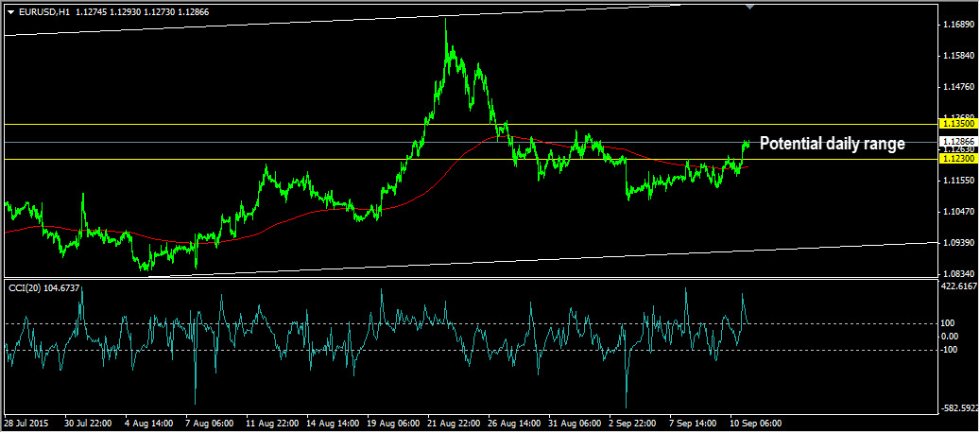The image size is (980, 433).
Task: Click the 10 Sep 06:00 time label
Action: pos(755,423)
